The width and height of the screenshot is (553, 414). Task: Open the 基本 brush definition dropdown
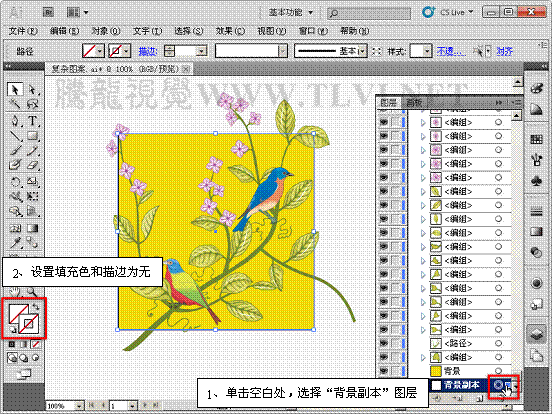[x=363, y=51]
